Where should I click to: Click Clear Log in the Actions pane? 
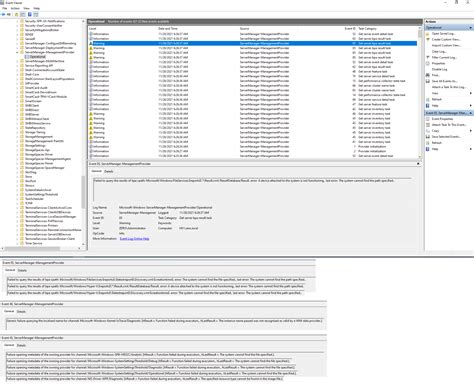(439, 51)
